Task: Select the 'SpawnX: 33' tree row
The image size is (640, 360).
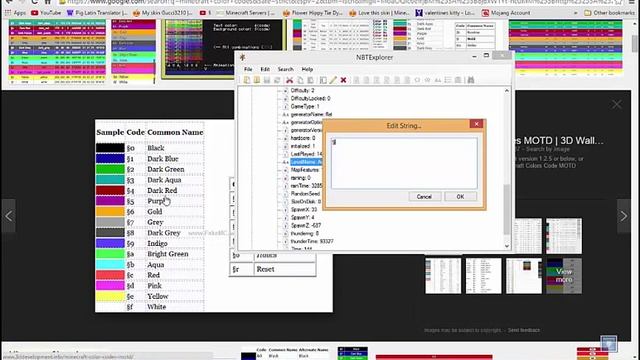Action: [x=304, y=209]
